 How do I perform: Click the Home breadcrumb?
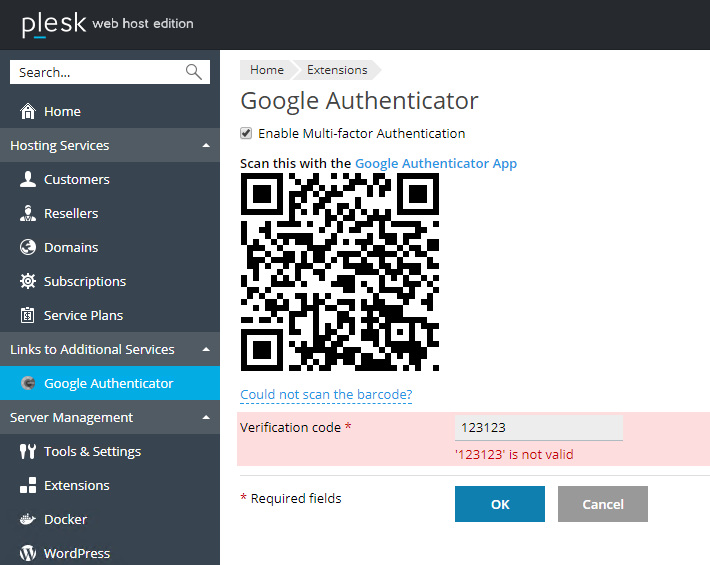267,70
